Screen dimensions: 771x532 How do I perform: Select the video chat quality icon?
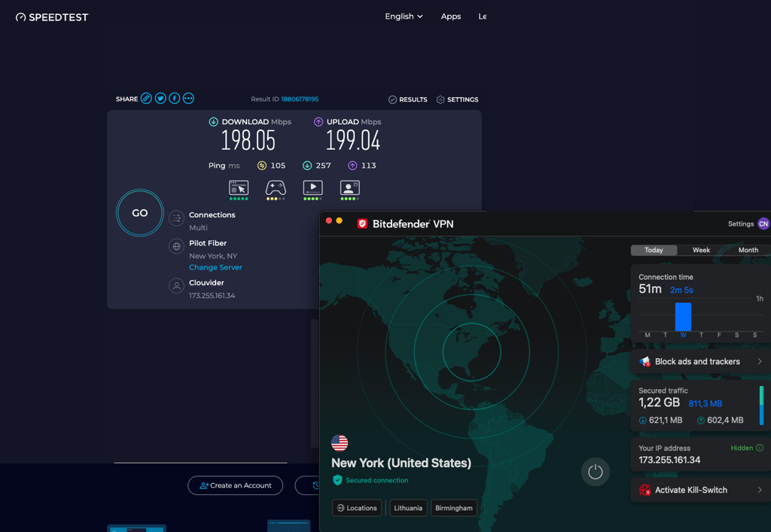(349, 190)
